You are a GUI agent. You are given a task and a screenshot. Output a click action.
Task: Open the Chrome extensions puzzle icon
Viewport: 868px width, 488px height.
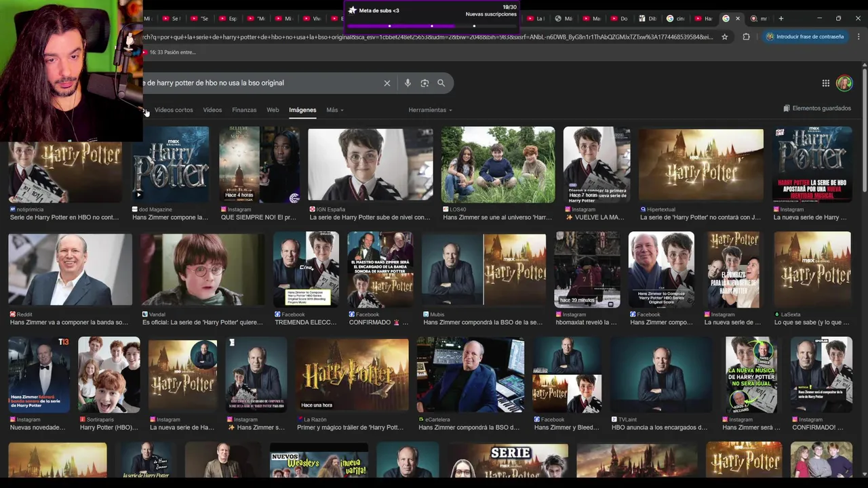pos(746,37)
